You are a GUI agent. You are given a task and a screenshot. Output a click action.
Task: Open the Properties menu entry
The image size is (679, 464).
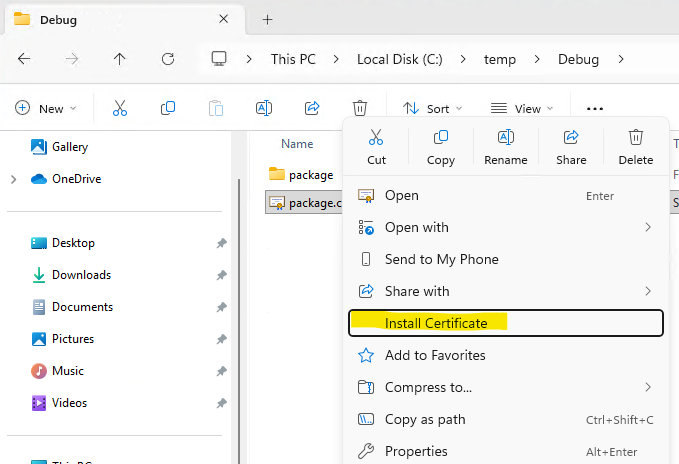pos(416,451)
